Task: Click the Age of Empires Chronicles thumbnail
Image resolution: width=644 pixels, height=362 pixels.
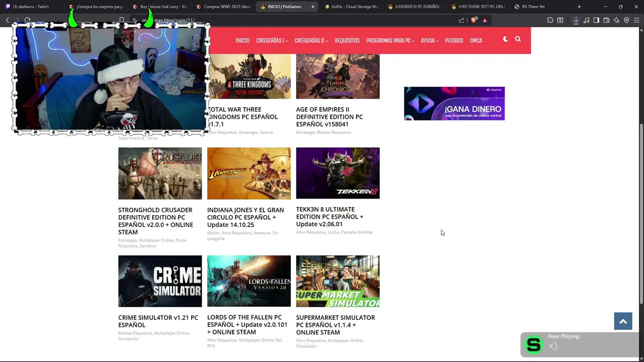Action: point(338,76)
